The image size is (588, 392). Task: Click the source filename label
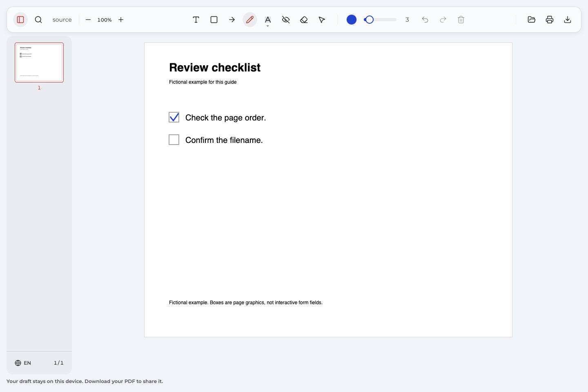[62, 20]
